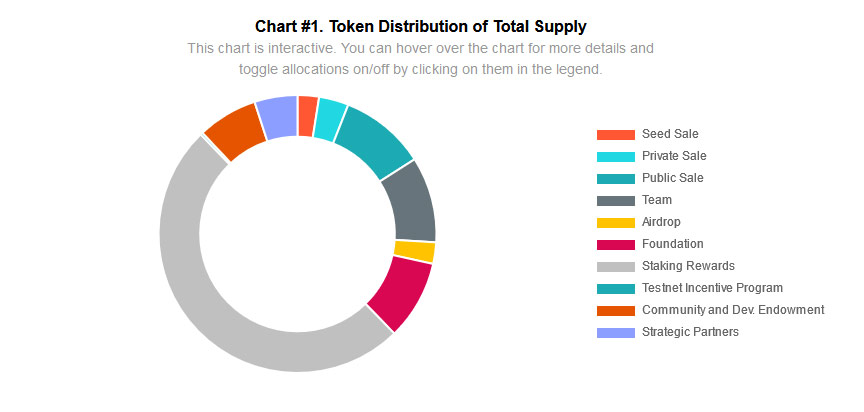Click the cyan Private Sale donut segment

click(x=330, y=120)
